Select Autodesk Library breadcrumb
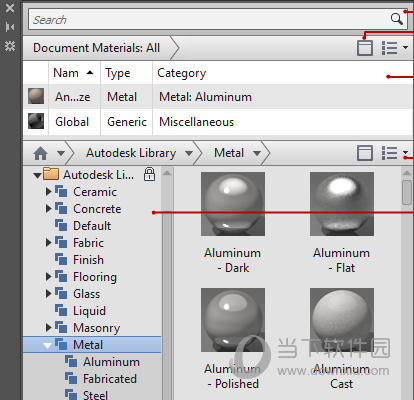Image resolution: width=414 pixels, height=400 pixels. point(131,153)
